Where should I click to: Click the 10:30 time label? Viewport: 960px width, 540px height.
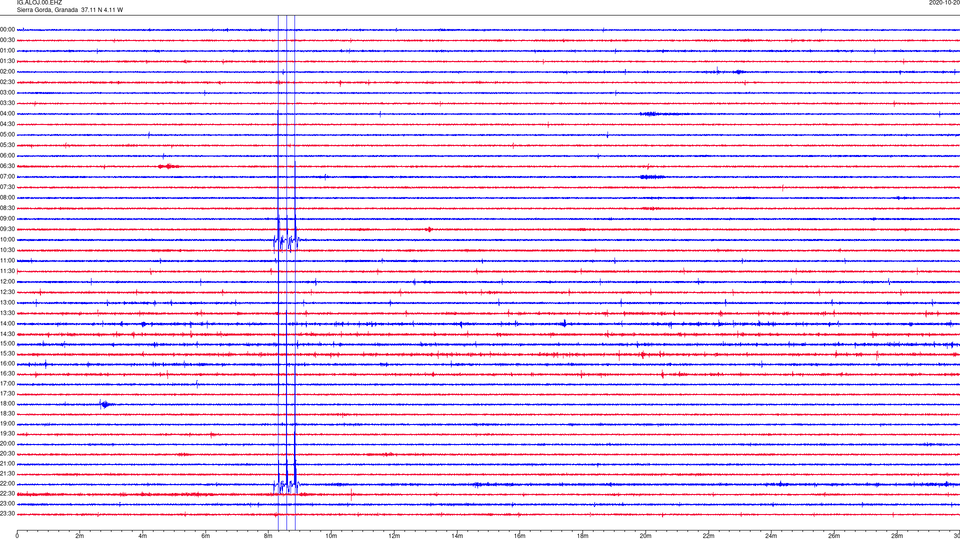coord(7,250)
